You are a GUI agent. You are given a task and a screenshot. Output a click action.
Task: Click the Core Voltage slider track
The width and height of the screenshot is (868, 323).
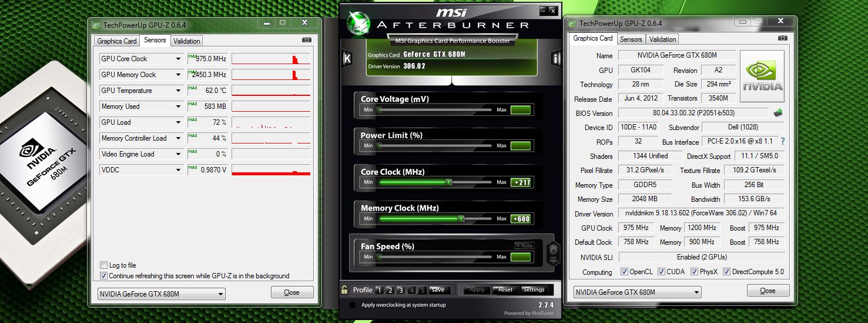[435, 110]
